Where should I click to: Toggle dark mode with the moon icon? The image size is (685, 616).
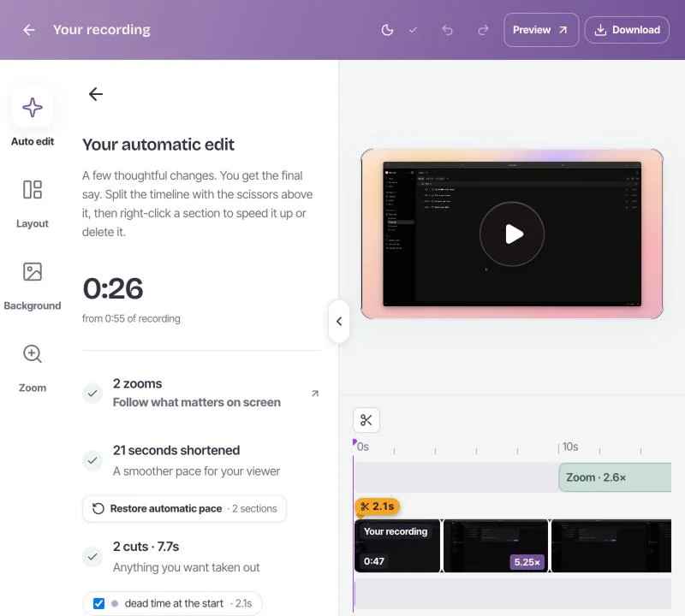pyautogui.click(x=387, y=30)
